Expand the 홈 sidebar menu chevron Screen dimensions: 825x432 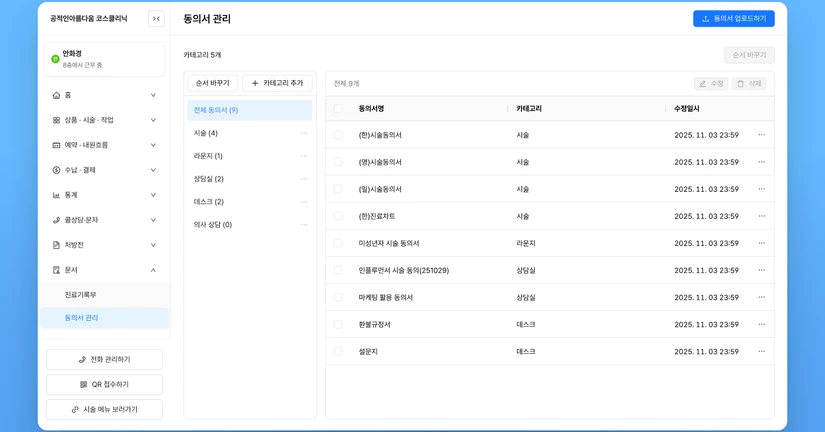153,95
